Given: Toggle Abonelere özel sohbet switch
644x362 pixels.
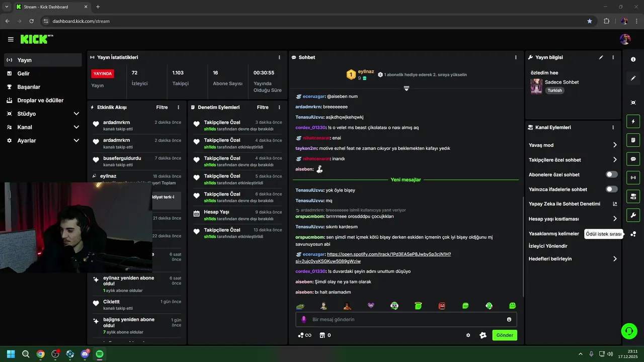Looking at the screenshot, I should pos(611,174).
